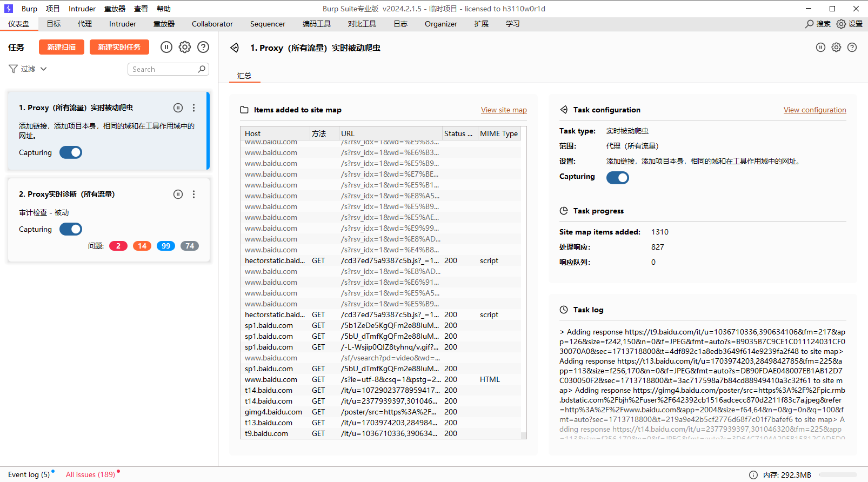Toggle Capturing in Task configuration panel

point(618,177)
